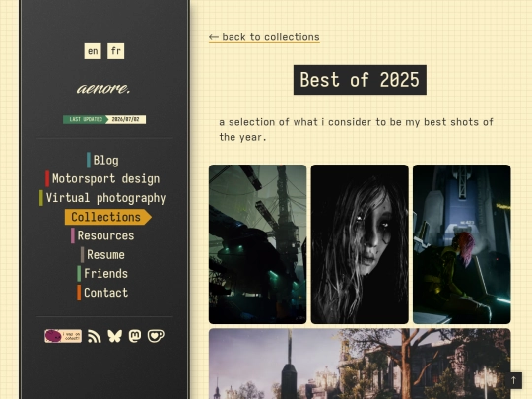The image size is (532, 399).
Task: Open the Bluesky butterfly icon
Action: point(114,336)
